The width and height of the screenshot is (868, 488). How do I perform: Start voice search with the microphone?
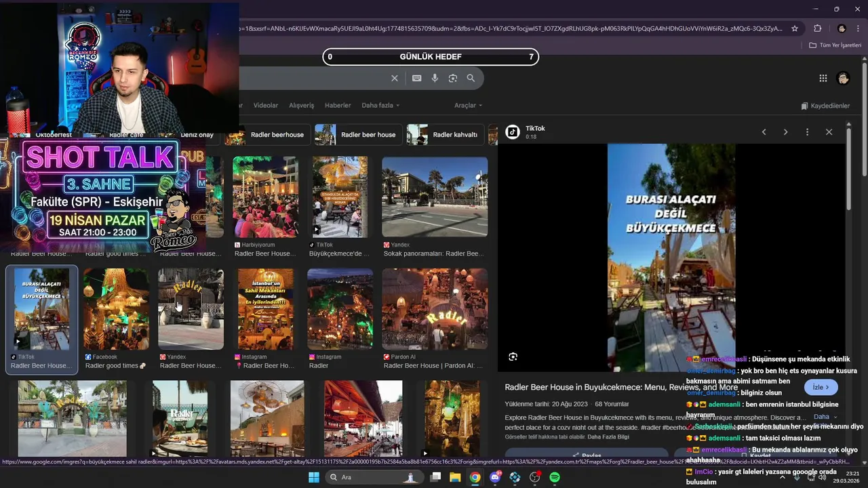(x=435, y=78)
